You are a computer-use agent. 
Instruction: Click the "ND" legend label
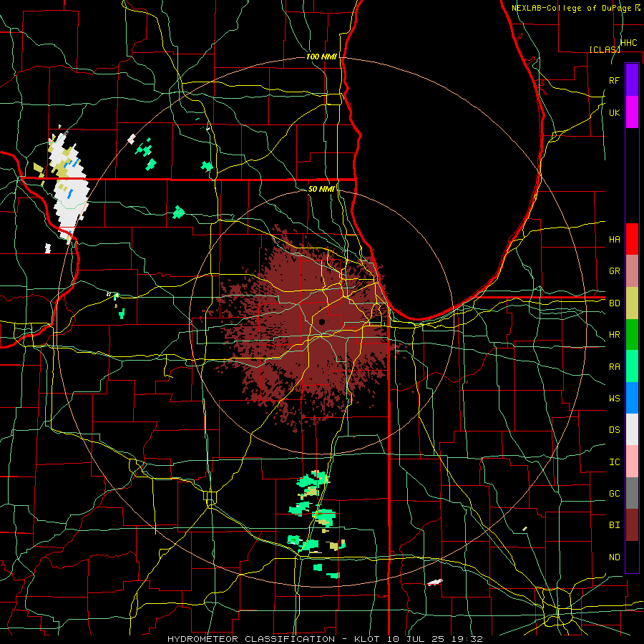click(614, 557)
